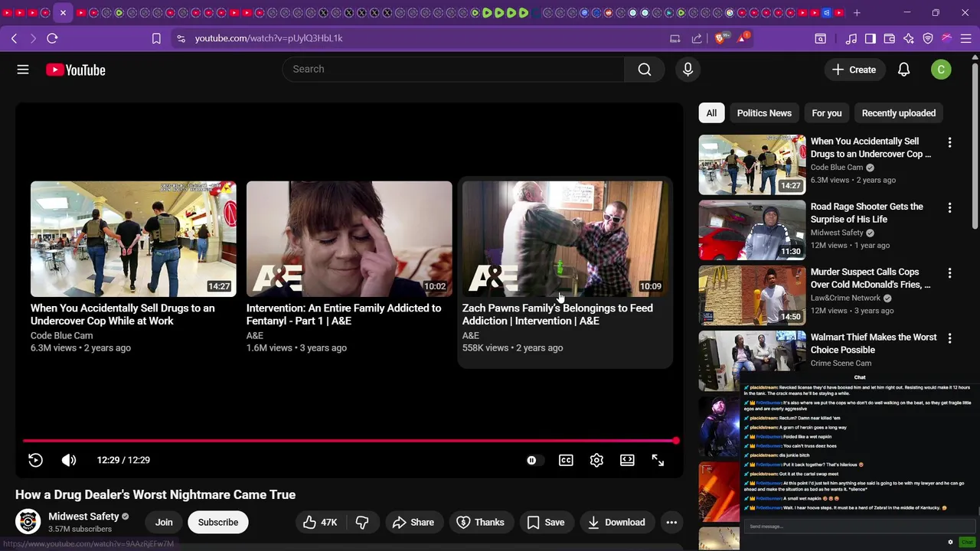
Task: Open the Brave Rewards triangle icon
Action: click(743, 37)
